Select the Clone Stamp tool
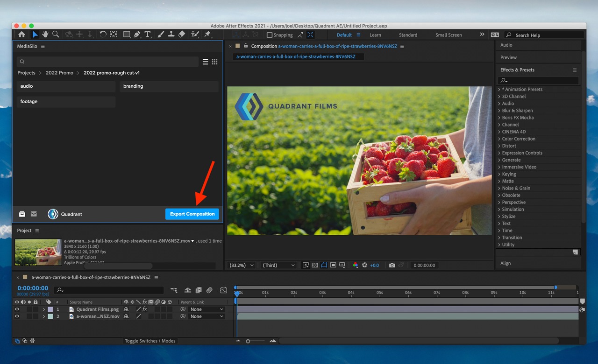The image size is (598, 364). [171, 35]
